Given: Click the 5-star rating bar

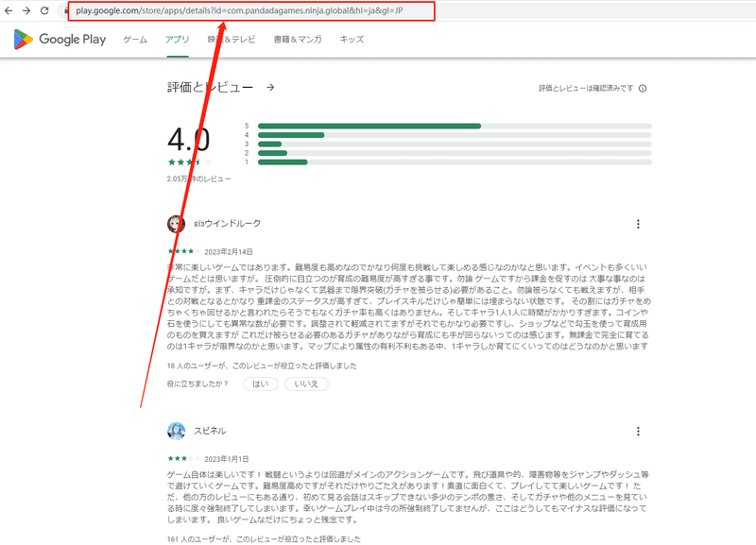Looking at the screenshot, I should pos(455,126).
